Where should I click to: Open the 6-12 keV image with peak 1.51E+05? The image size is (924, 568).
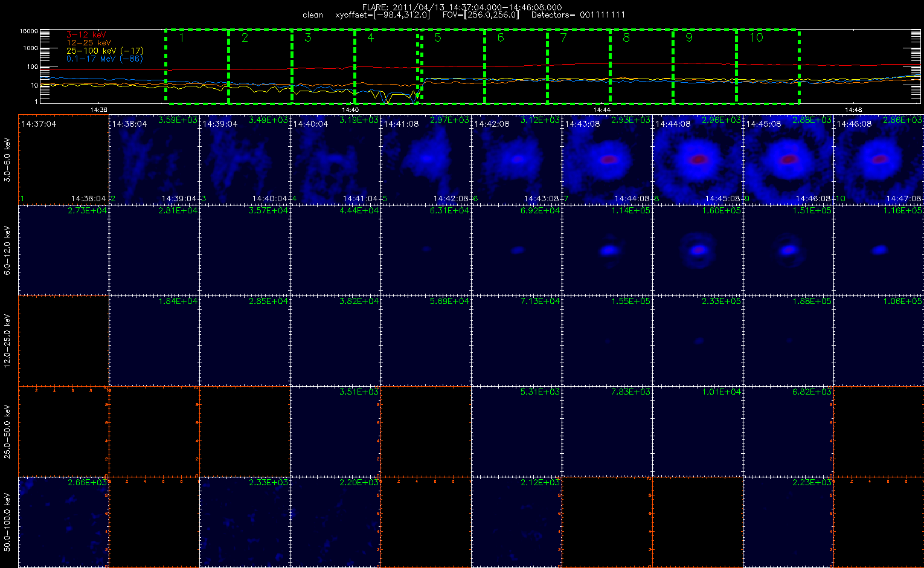788,250
